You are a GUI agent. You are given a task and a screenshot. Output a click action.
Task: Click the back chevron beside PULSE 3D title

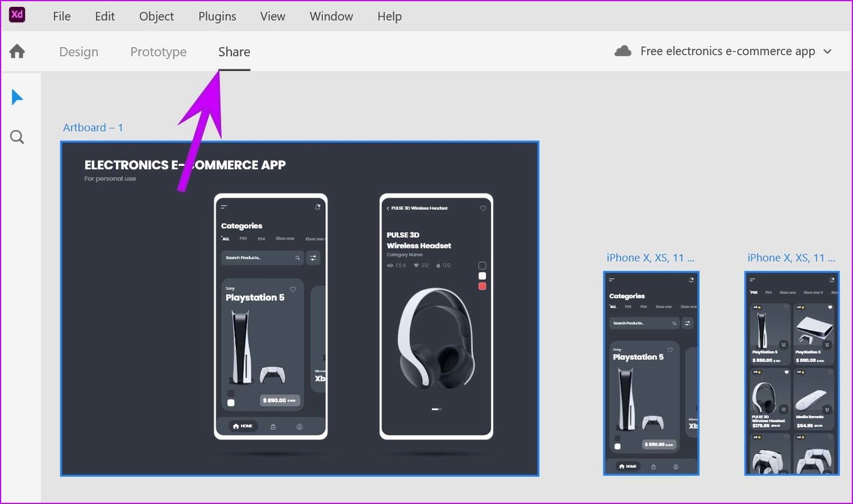(x=388, y=208)
